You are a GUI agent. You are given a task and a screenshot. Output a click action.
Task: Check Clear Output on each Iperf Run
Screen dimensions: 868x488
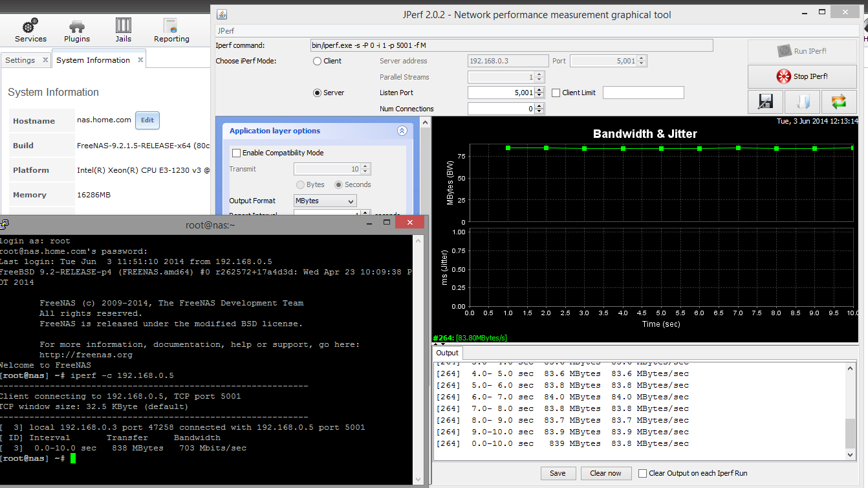642,473
